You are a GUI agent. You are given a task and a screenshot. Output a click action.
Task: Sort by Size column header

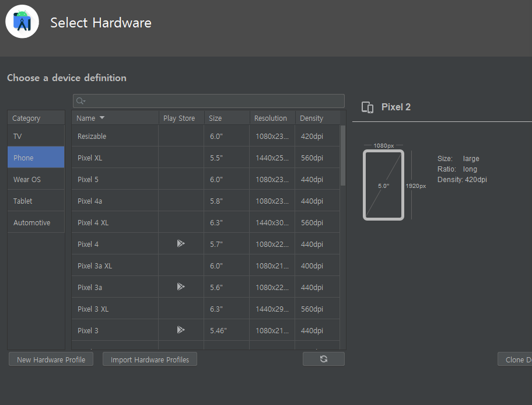[227, 118]
